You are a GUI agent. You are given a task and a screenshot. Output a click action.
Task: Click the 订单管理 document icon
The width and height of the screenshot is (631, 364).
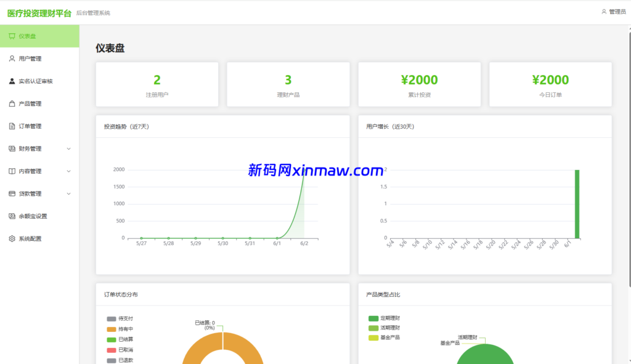[x=12, y=126]
